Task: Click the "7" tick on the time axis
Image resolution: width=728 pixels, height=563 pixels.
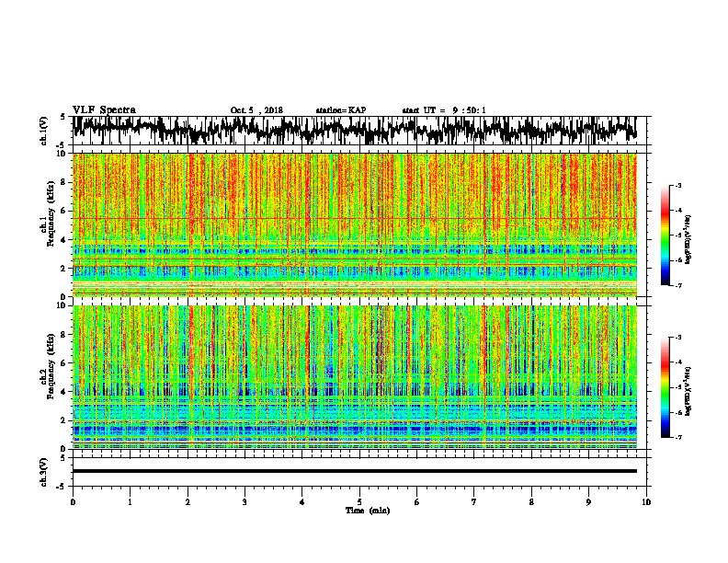Action: point(474,501)
